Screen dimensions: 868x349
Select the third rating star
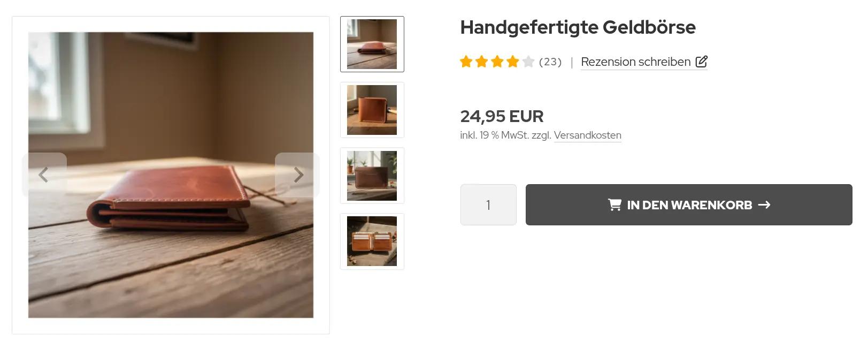pos(497,62)
